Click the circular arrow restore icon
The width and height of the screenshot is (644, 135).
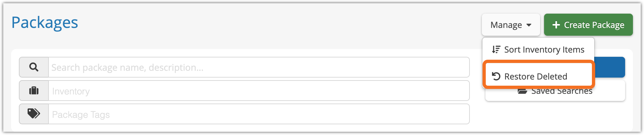click(x=496, y=76)
